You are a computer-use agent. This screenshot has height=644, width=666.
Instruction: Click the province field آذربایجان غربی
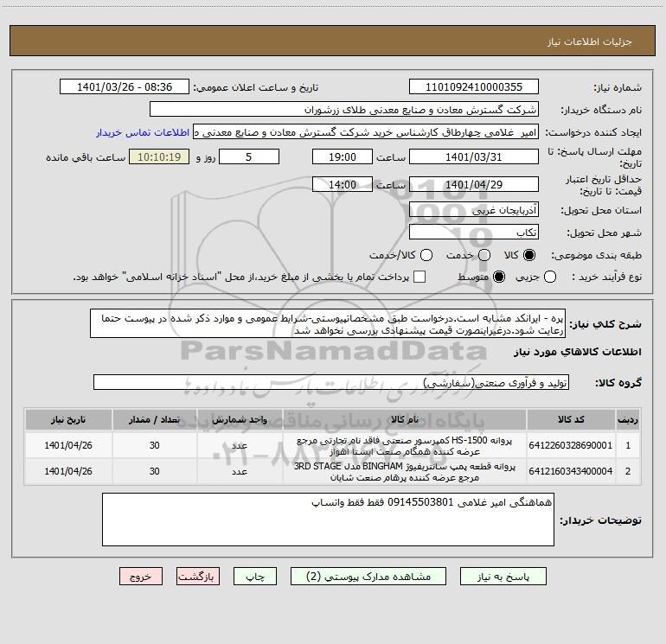474,209
